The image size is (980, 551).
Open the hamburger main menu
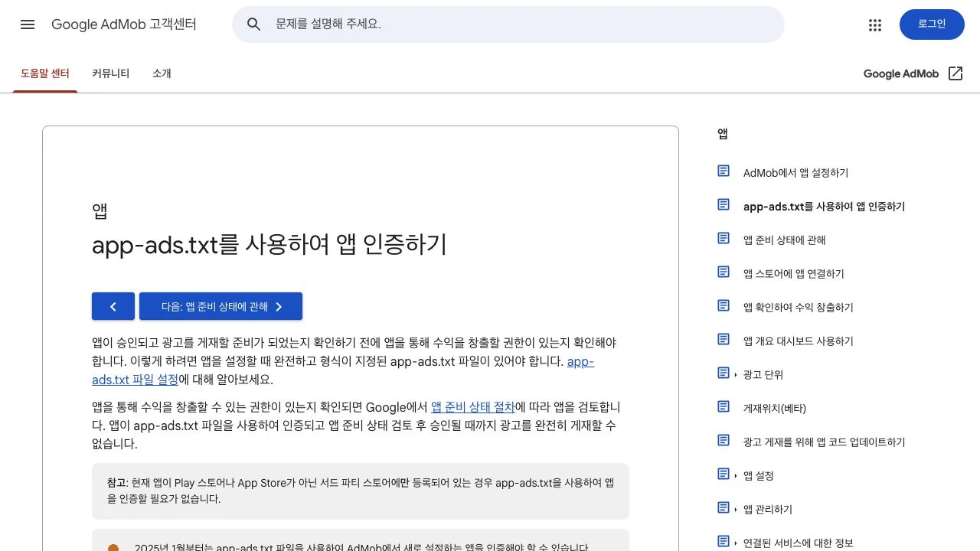28,24
